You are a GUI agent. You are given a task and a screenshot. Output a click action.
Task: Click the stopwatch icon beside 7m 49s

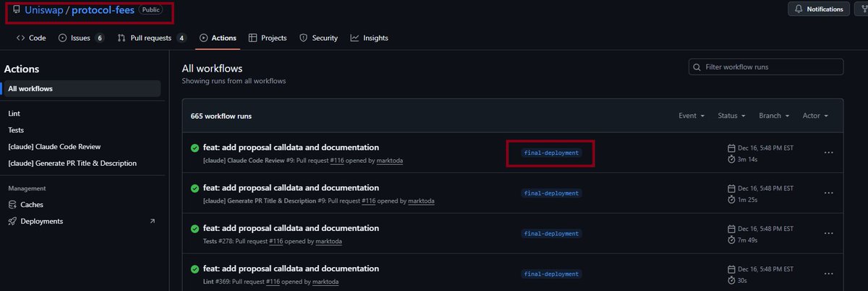tap(731, 240)
